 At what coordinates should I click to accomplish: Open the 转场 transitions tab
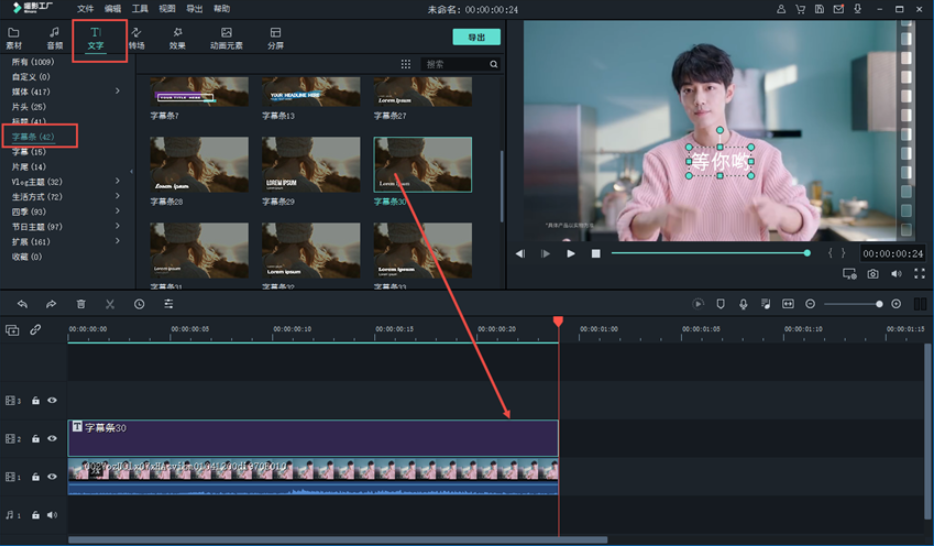pos(136,38)
